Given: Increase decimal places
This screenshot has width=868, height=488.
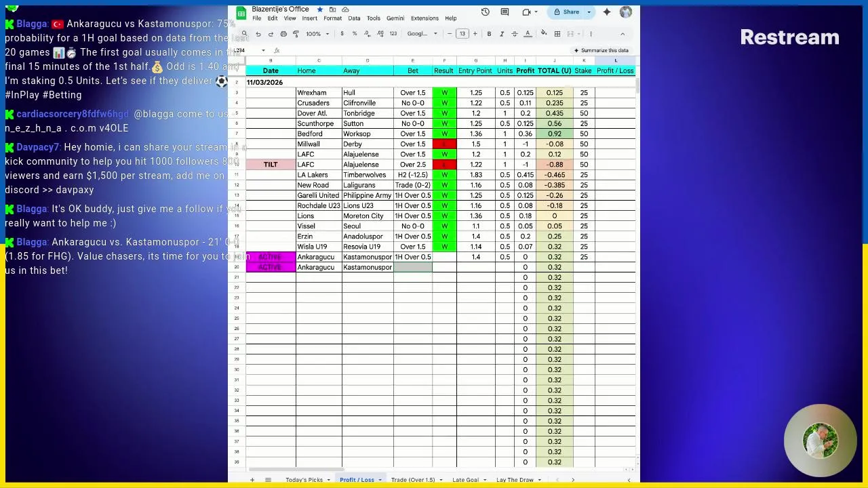Looking at the screenshot, I should pyautogui.click(x=379, y=33).
